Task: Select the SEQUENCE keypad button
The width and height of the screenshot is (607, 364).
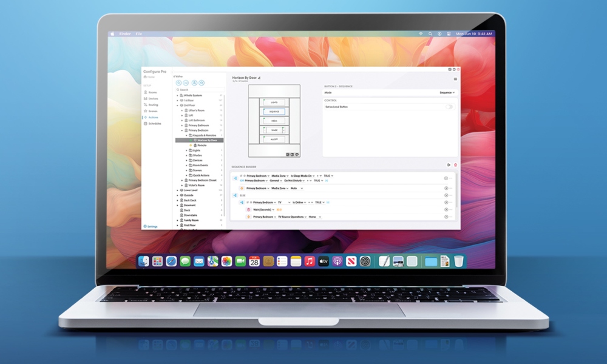Action: coord(274,112)
